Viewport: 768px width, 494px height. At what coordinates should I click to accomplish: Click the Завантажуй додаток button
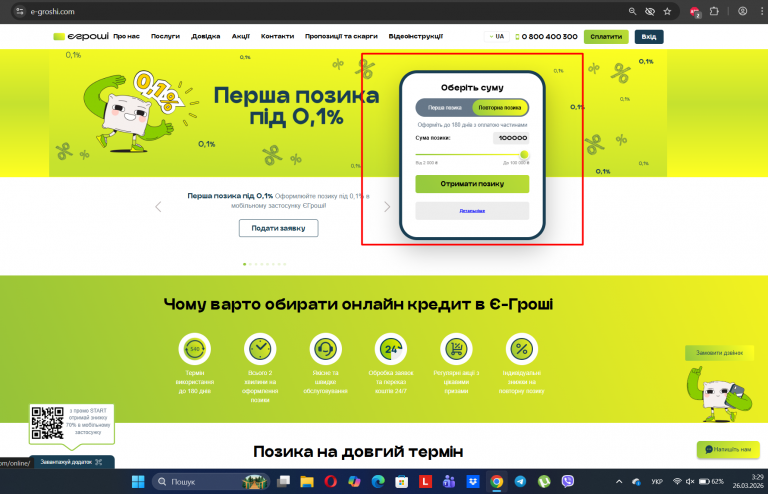tap(72, 462)
